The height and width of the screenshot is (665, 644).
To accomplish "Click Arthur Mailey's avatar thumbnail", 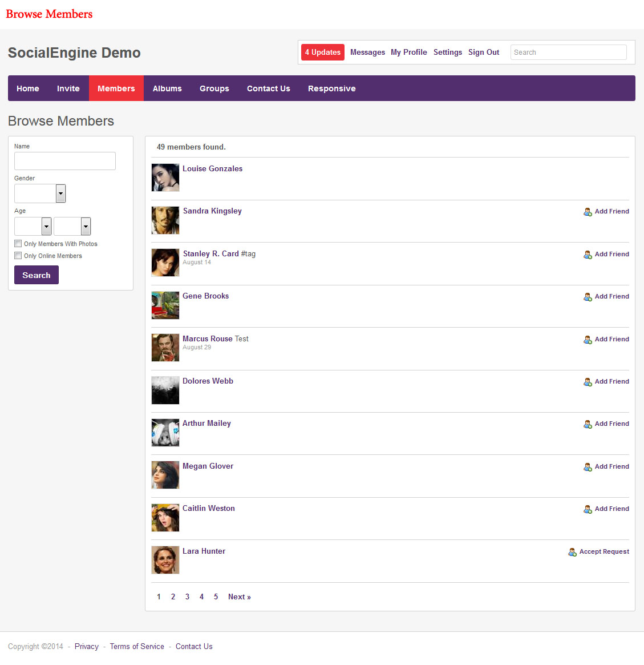I will click(165, 433).
